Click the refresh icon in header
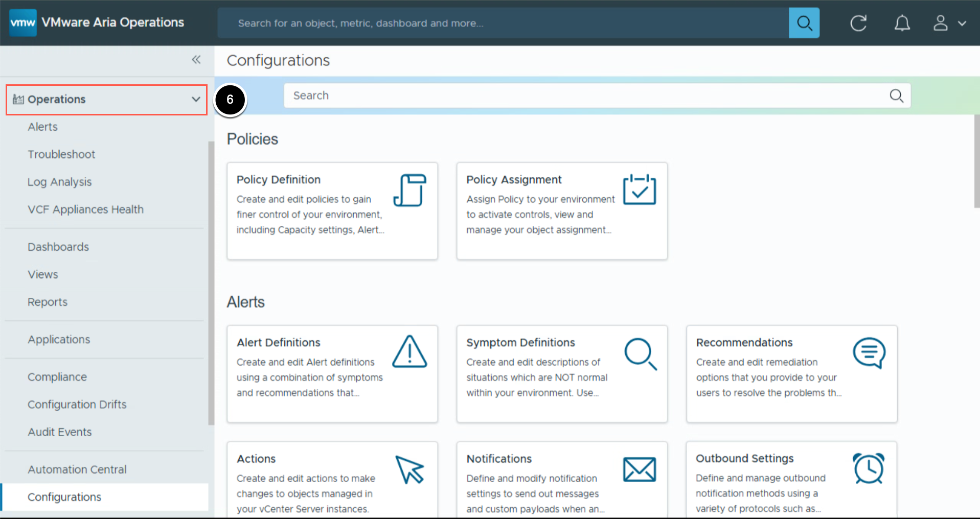Image resolution: width=980 pixels, height=519 pixels. [858, 23]
